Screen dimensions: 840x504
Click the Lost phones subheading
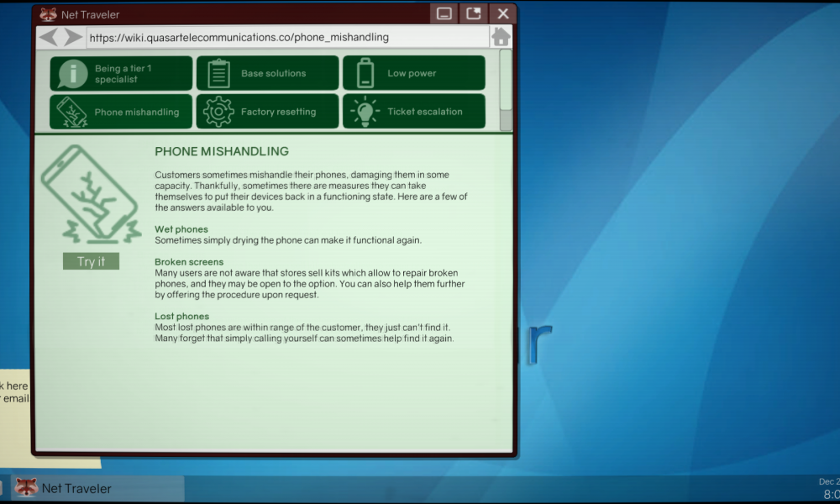182,316
